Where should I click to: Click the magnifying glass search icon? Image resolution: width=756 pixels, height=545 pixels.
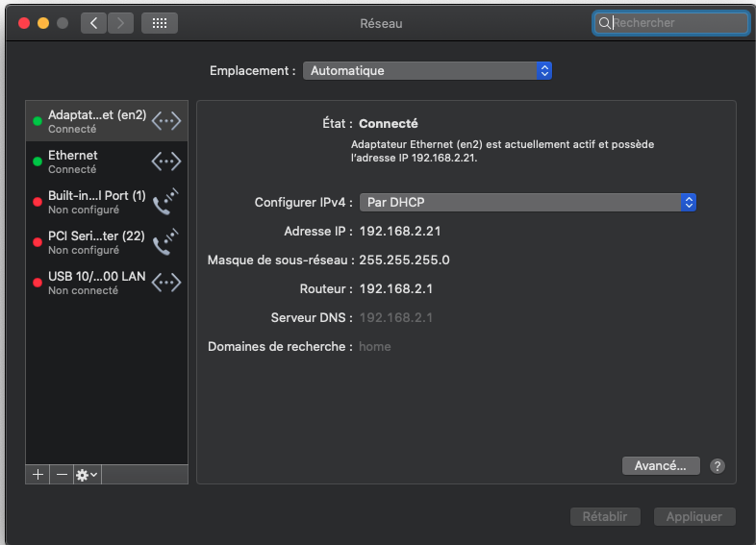[604, 23]
